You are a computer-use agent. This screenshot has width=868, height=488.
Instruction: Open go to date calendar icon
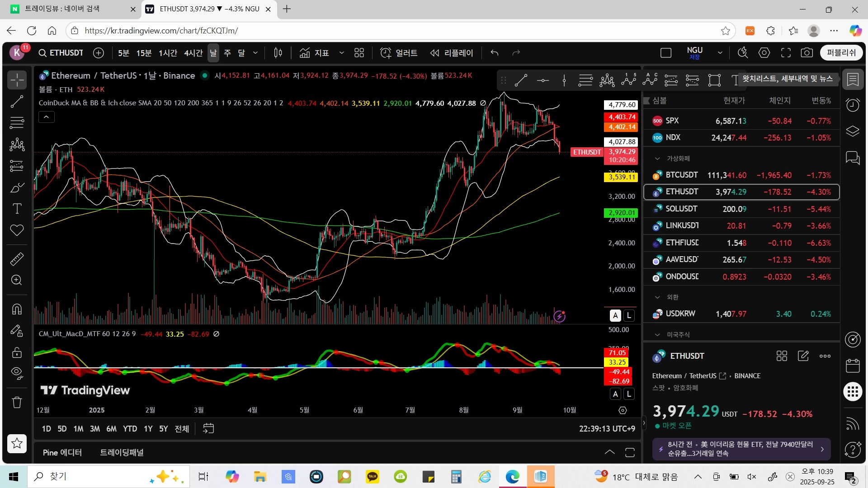(208, 428)
